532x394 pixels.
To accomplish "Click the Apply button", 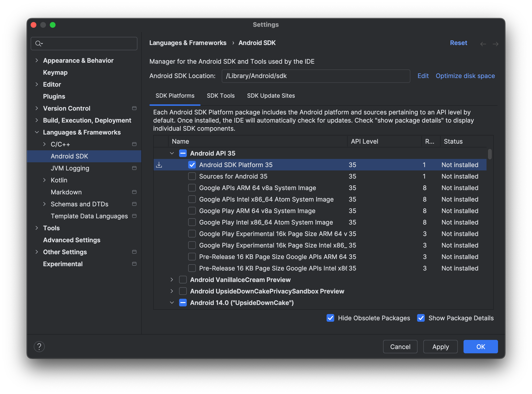I will click(x=440, y=347).
